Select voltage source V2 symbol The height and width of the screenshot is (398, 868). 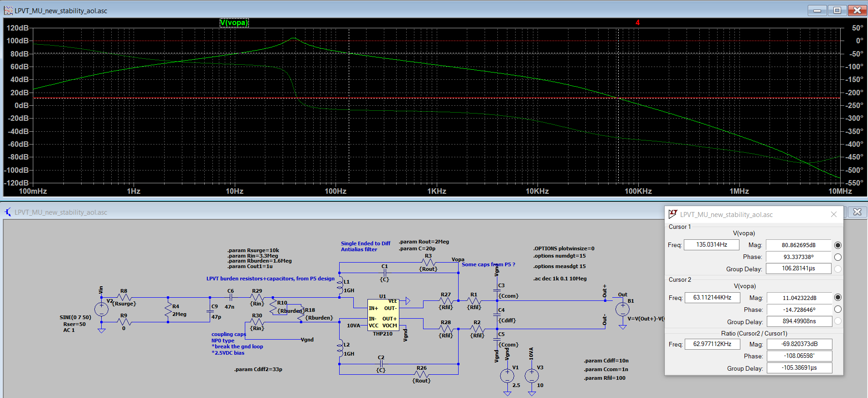(101, 309)
